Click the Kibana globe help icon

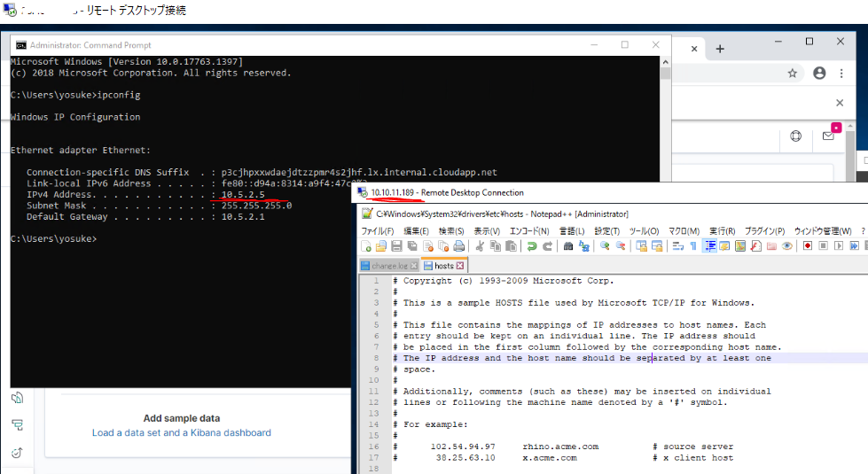point(795,136)
